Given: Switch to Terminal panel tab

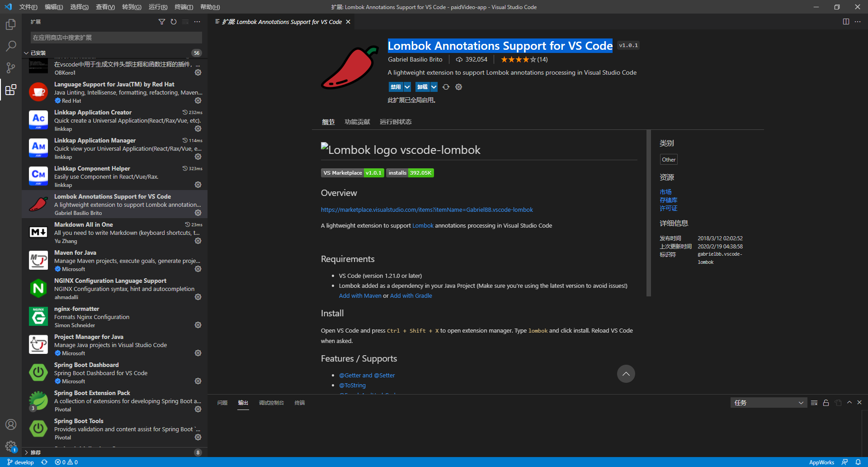Looking at the screenshot, I should (300, 403).
